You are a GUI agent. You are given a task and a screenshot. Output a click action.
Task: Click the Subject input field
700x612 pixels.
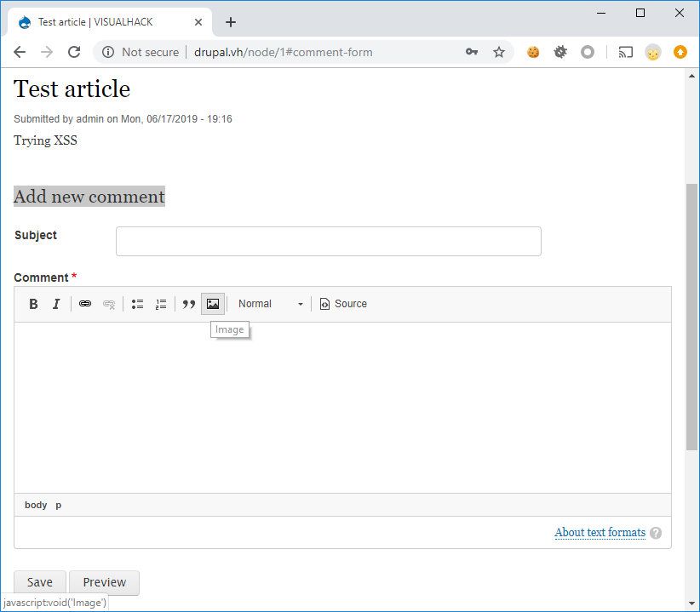[329, 242]
